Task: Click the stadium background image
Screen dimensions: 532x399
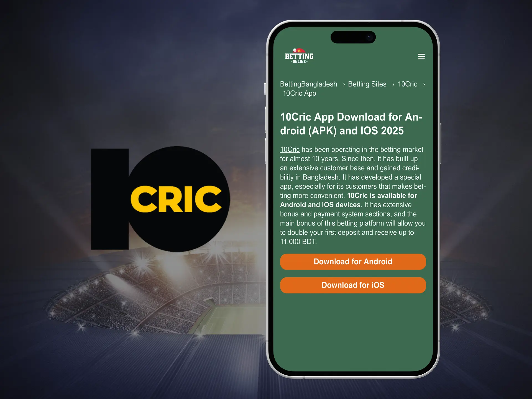Action: pyautogui.click(x=126, y=314)
